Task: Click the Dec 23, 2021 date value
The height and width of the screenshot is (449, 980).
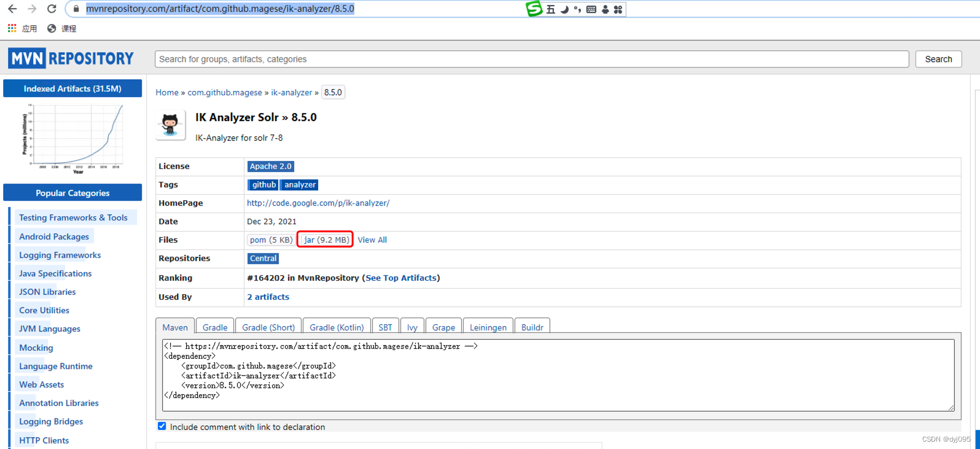Action: coord(271,222)
